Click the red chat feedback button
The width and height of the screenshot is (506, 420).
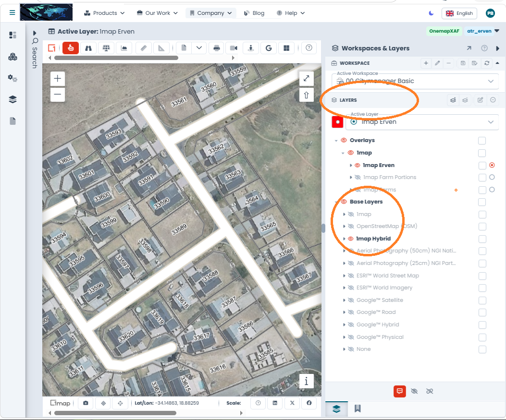[399, 391]
